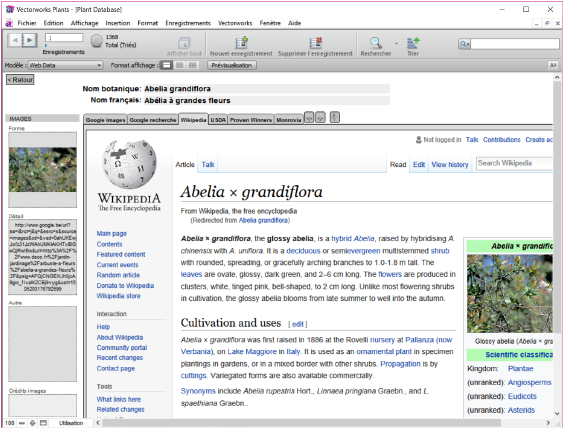
Task: Click the vertical scrollbar down arrow
Action: point(557,414)
